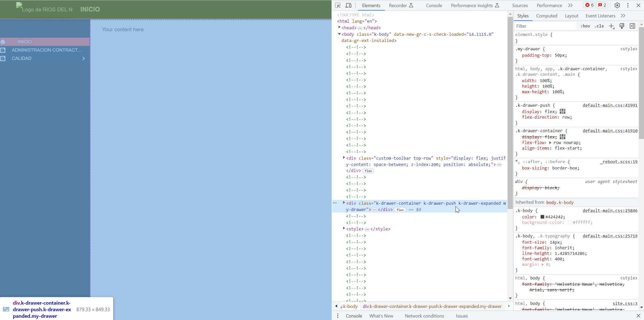This screenshot has height=320, width=644.
Task: Toggle the device toolbar icon
Action: pos(349,5)
